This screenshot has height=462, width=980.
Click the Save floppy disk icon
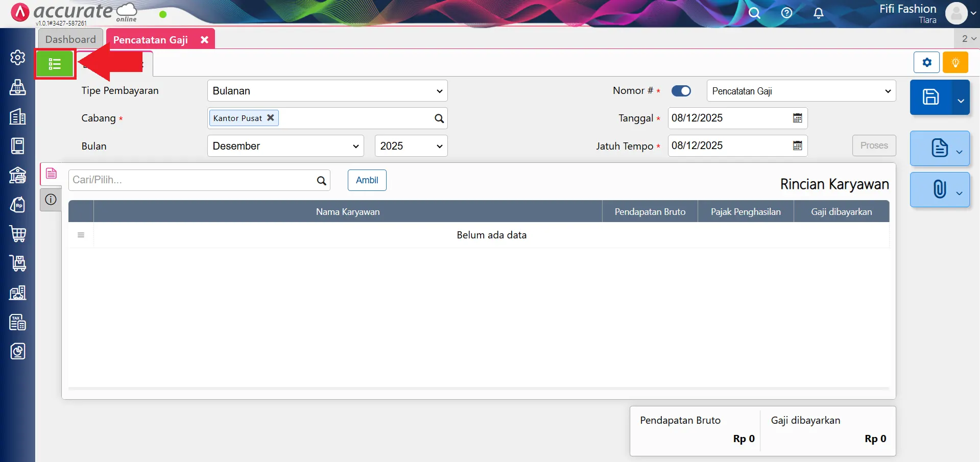(930, 97)
